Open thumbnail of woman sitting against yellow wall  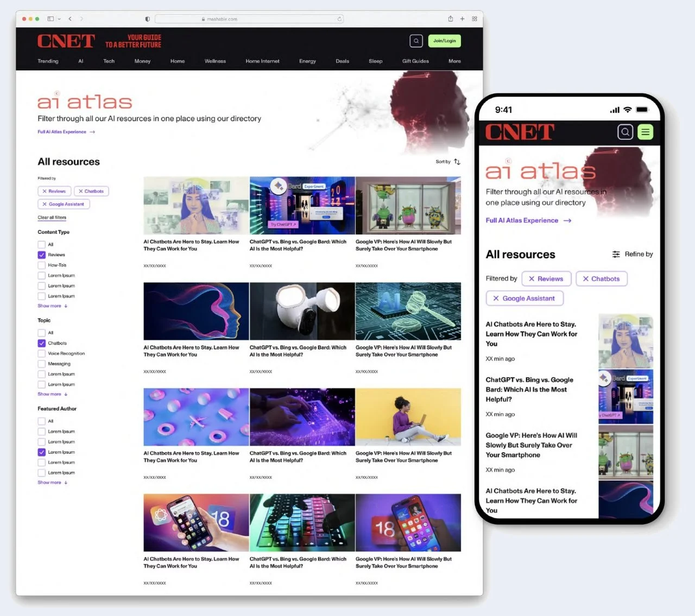(408, 417)
